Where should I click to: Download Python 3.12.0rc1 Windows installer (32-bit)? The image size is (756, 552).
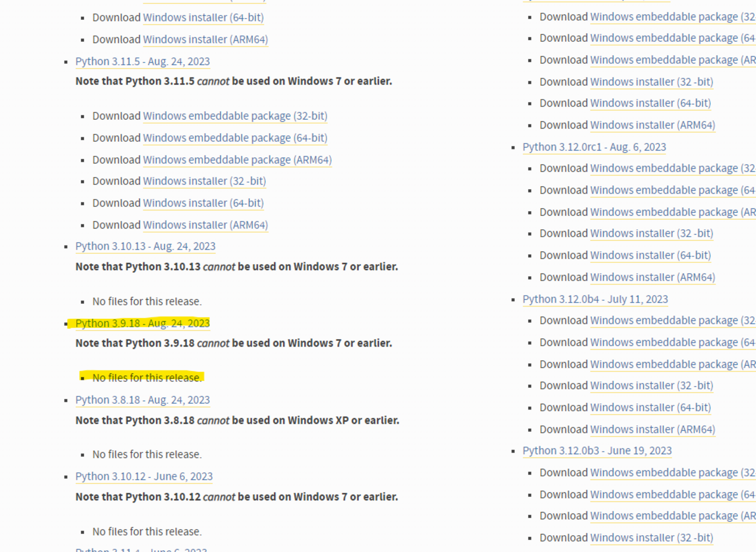tap(652, 234)
